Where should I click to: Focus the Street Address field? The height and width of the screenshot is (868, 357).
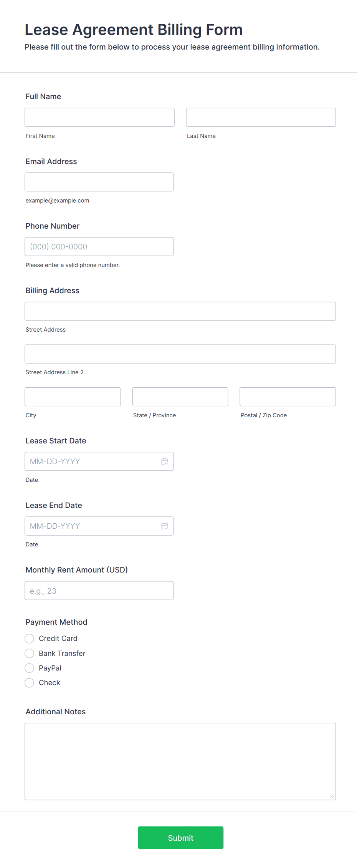click(180, 311)
